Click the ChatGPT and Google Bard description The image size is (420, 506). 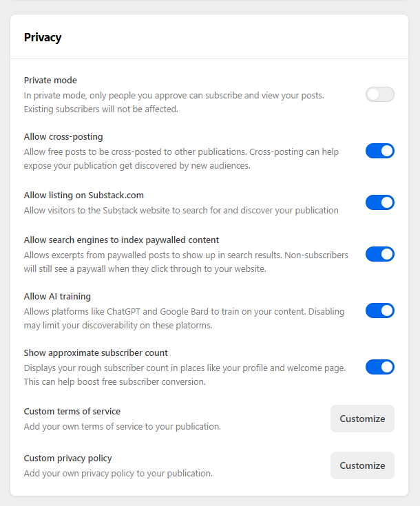click(x=184, y=319)
